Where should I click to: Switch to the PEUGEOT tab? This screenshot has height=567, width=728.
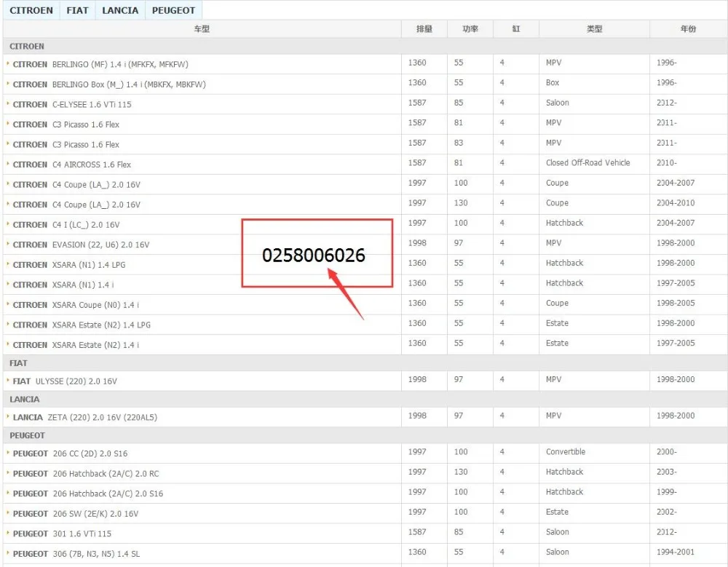(x=174, y=10)
